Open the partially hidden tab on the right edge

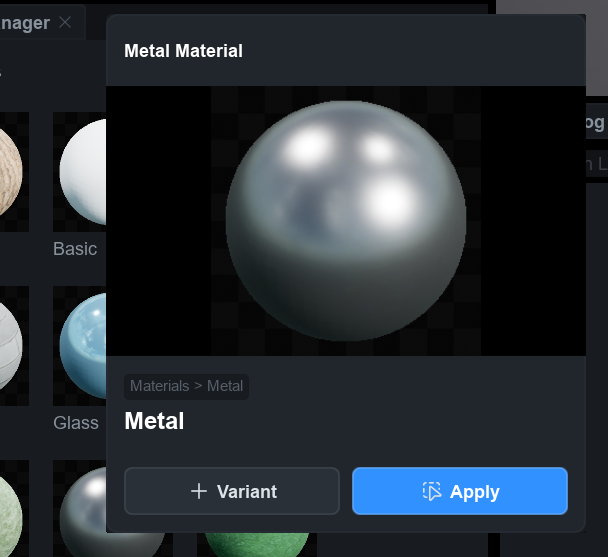tap(592, 123)
